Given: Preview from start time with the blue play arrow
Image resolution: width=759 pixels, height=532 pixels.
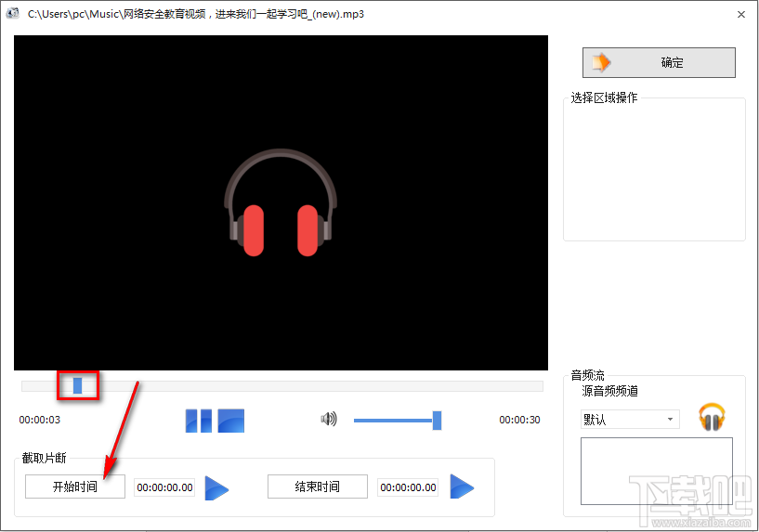Looking at the screenshot, I should (216, 487).
